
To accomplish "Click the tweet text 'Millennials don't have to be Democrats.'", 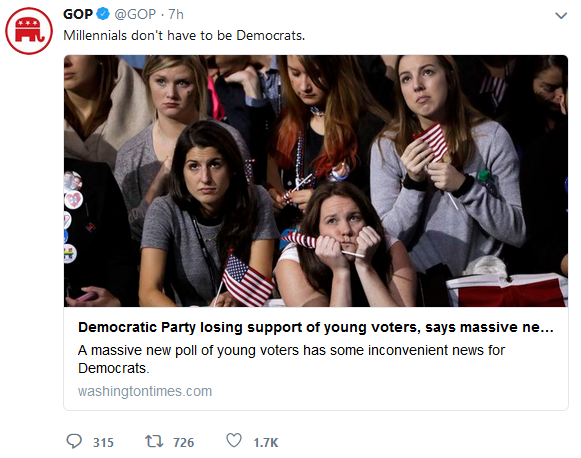I will 184,36.
